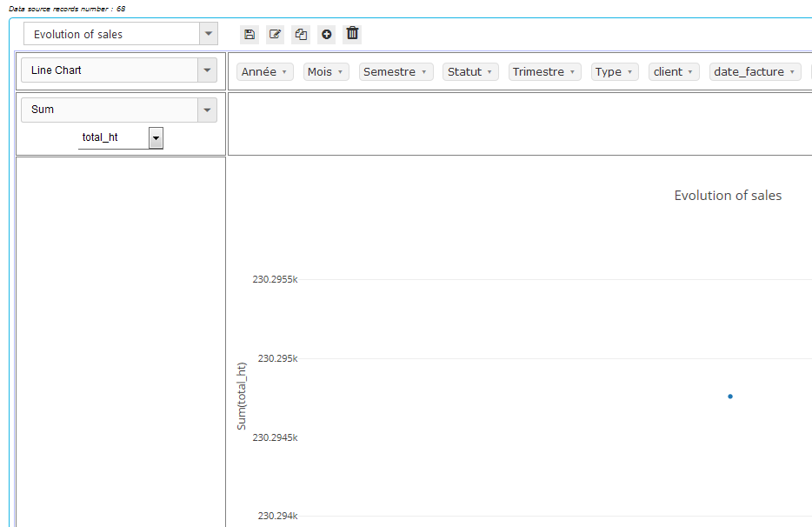Toggle the Type field menu

pos(614,71)
